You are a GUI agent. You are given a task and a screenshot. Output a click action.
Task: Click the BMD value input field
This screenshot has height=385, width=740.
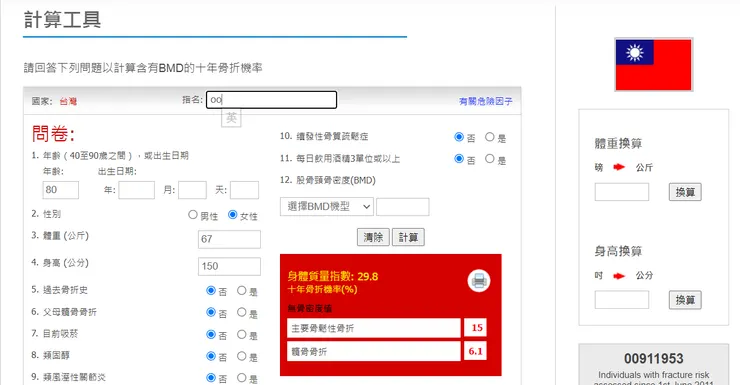[403, 207]
